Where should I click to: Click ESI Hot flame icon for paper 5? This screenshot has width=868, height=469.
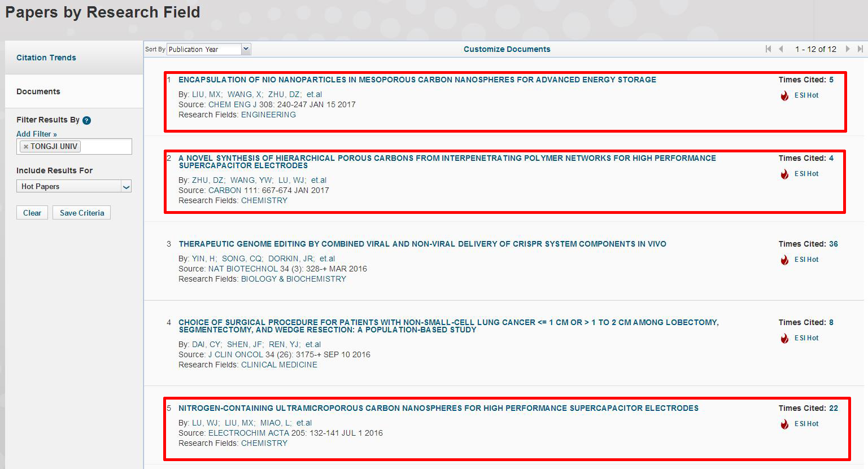784,424
